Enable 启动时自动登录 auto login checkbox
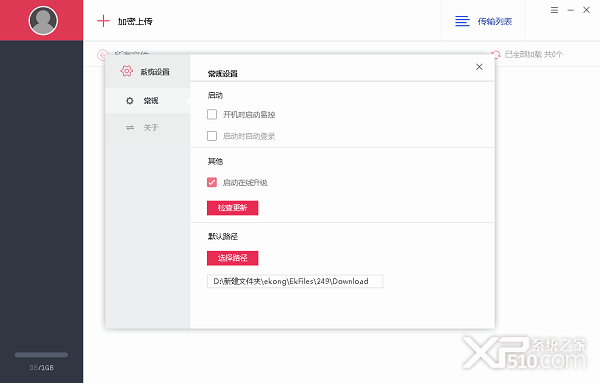 click(212, 136)
